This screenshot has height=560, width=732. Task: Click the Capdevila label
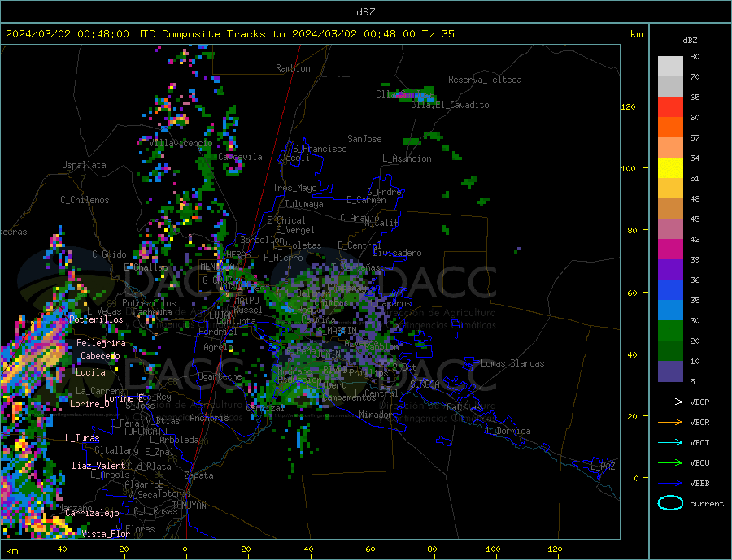click(241, 157)
